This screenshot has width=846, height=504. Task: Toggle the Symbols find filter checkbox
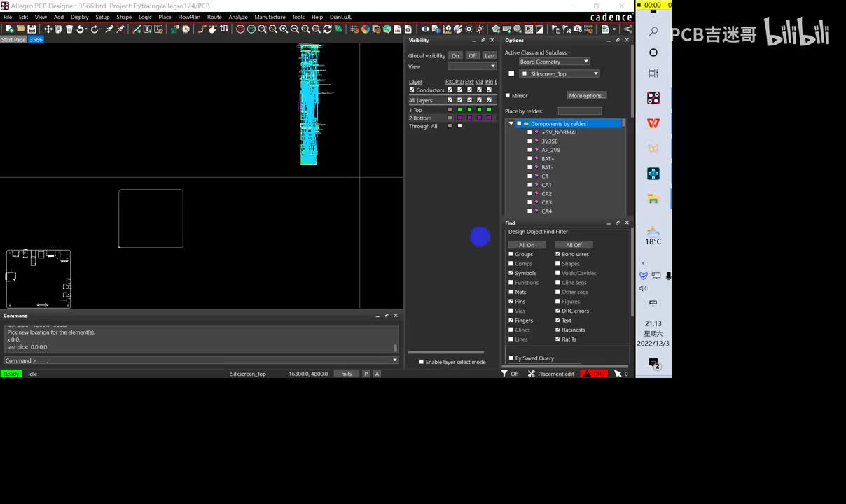pos(511,273)
